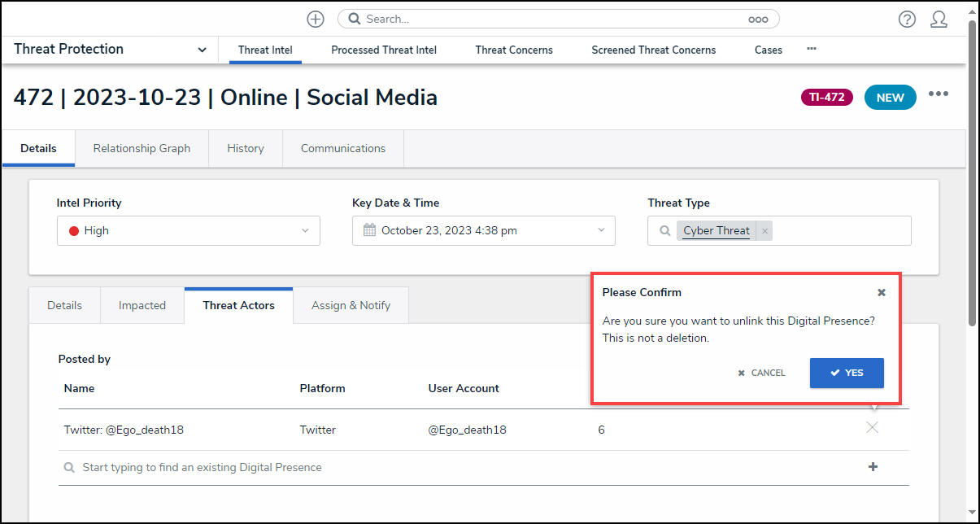Click the advanced search dots in search bar
The image size is (980, 524).
[757, 20]
